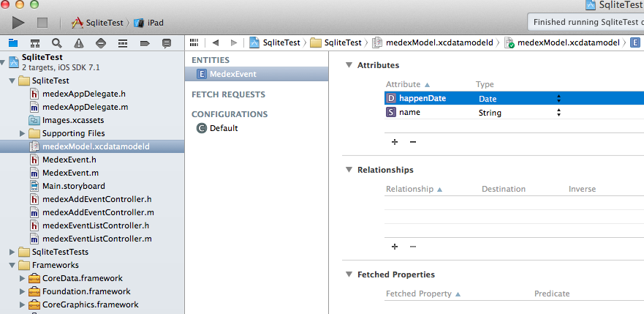Viewport: 644px width, 314px height.
Task: Show the Project navigator
Action: [14, 42]
